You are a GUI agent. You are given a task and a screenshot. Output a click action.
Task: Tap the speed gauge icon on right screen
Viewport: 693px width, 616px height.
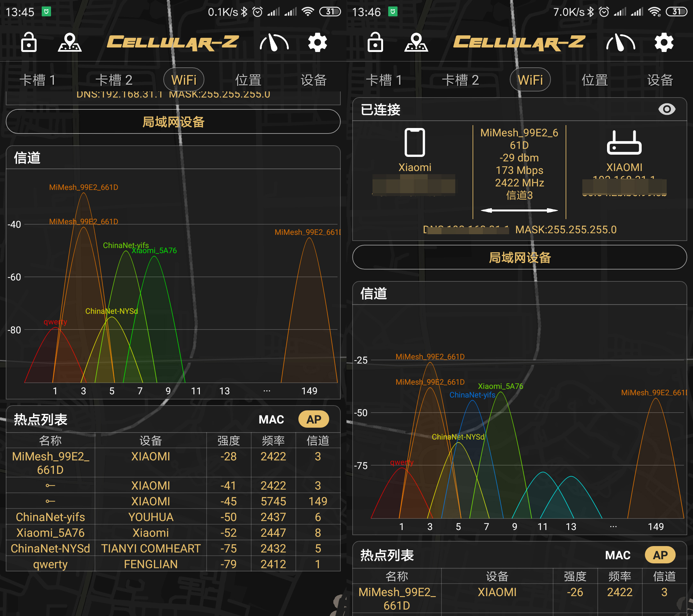(620, 43)
